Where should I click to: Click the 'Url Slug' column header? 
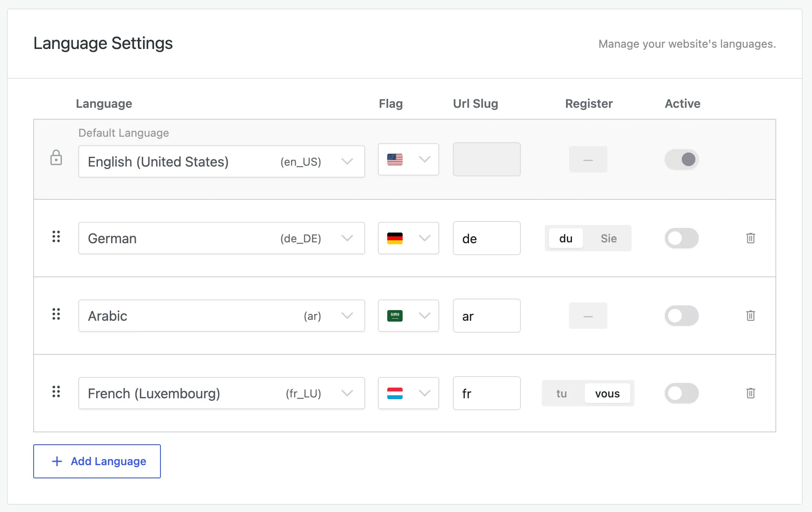475,104
